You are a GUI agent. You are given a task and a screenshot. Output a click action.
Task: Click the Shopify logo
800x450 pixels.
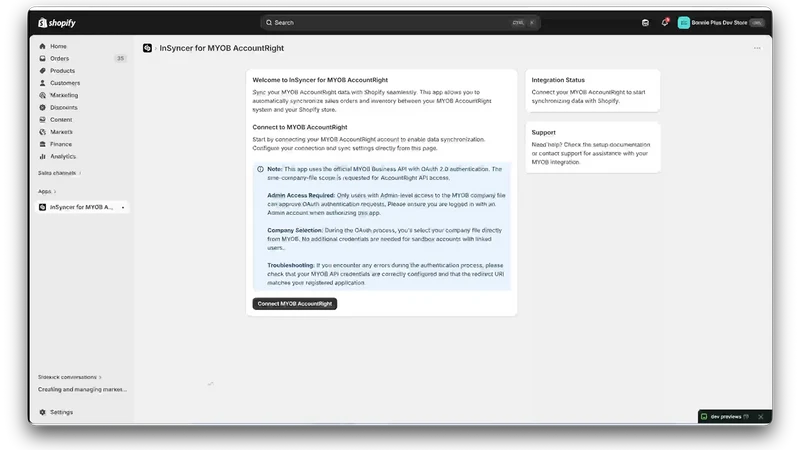point(57,22)
